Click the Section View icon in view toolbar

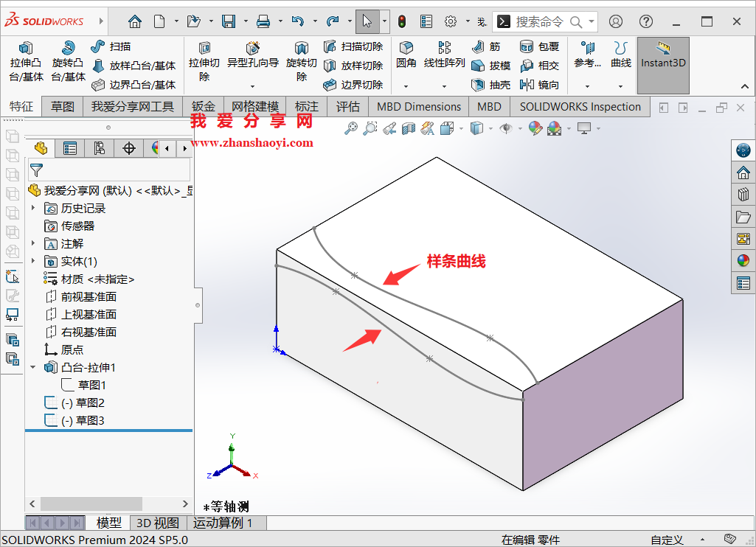pos(409,128)
